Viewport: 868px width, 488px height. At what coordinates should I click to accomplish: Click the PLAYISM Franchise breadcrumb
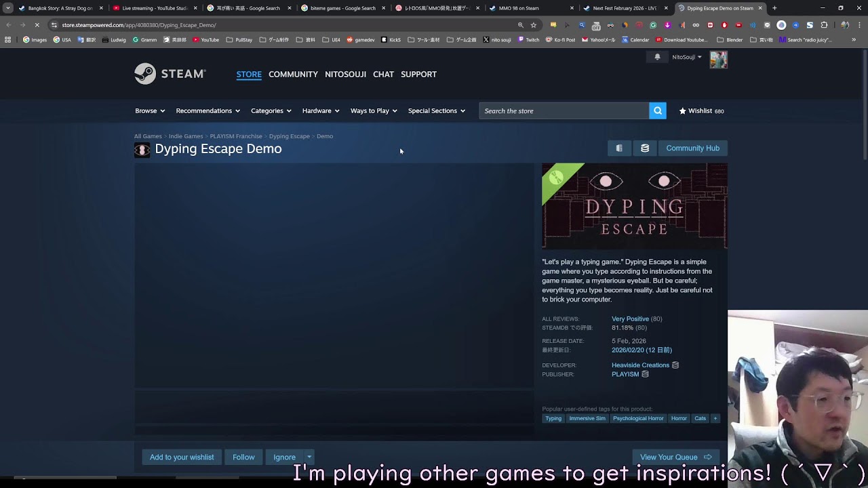(x=236, y=136)
